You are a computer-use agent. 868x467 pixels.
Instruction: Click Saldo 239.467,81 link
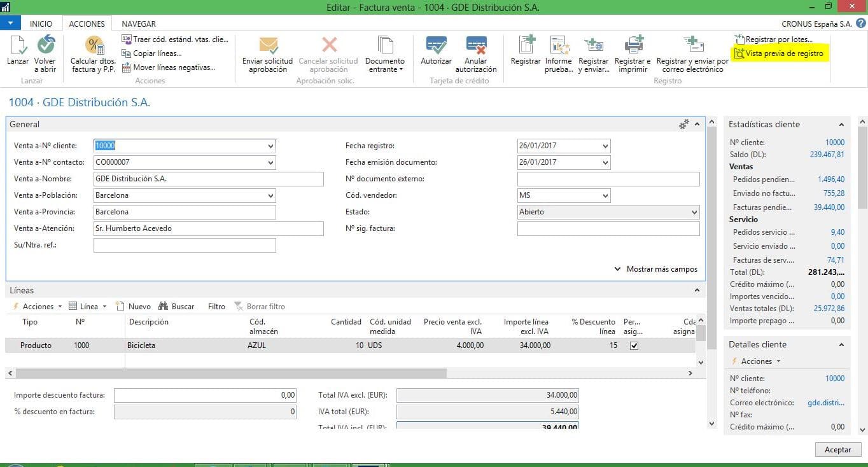[x=827, y=155]
